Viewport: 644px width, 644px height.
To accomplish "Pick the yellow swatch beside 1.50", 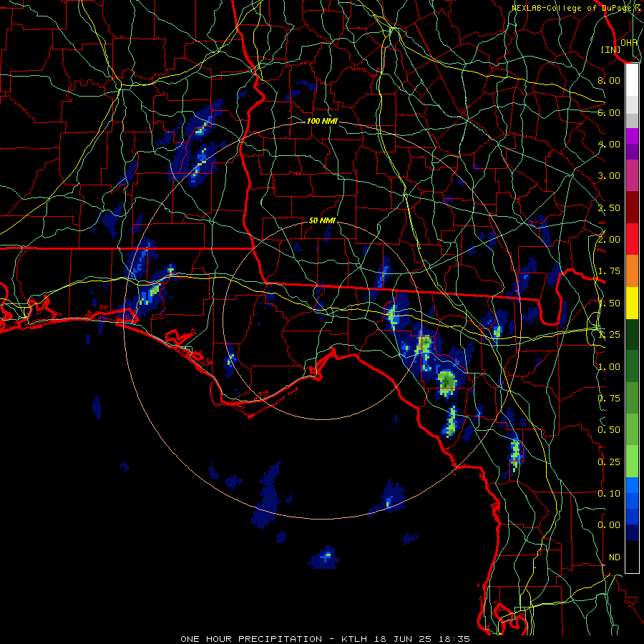I will [632, 303].
